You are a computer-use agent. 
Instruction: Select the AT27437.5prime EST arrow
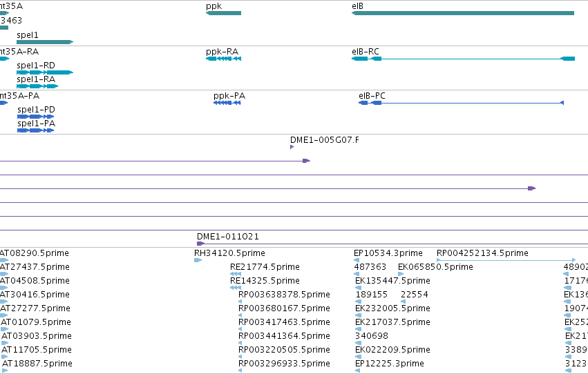coord(4,274)
